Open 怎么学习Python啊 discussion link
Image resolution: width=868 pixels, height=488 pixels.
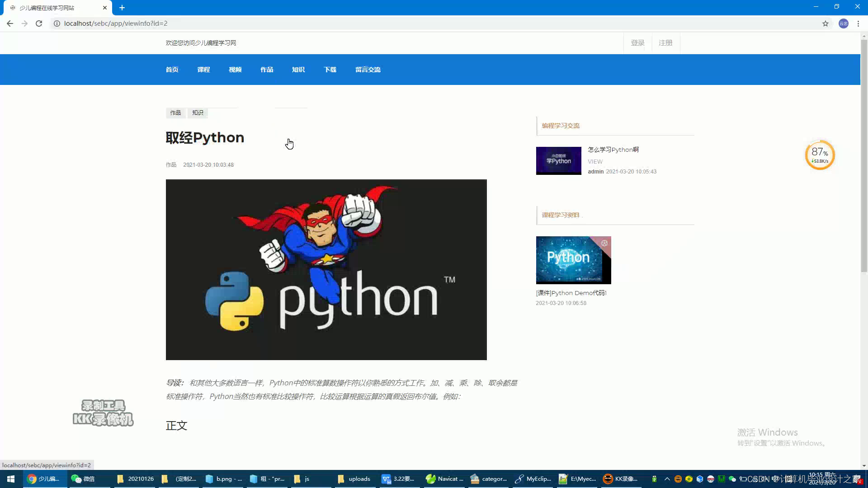[613, 150]
